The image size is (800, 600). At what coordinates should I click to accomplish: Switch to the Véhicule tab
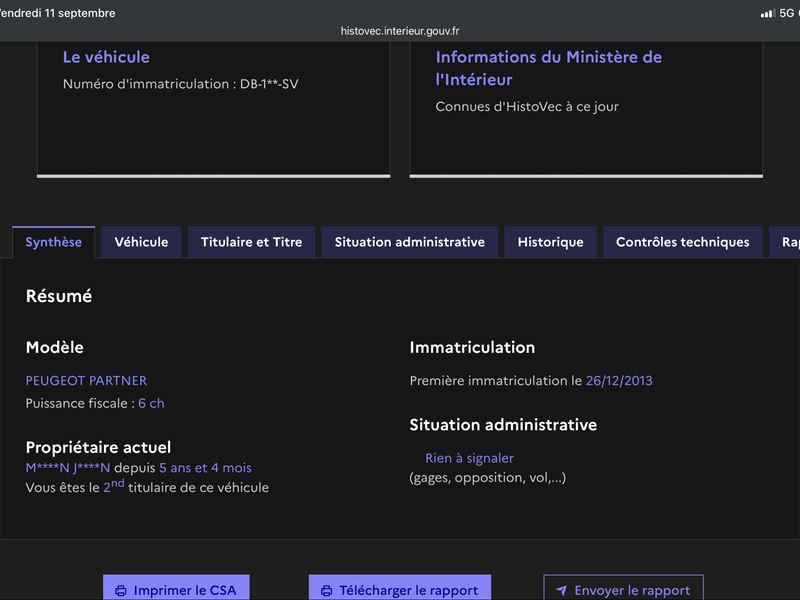141,242
